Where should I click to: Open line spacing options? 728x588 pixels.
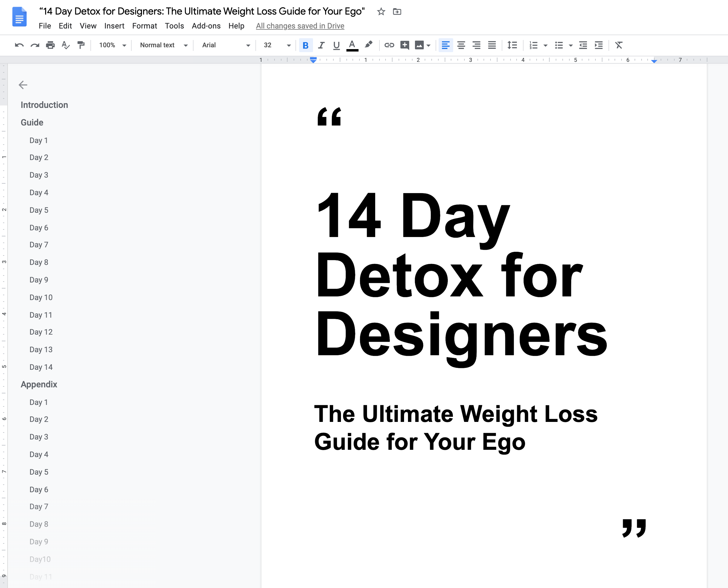pyautogui.click(x=512, y=45)
